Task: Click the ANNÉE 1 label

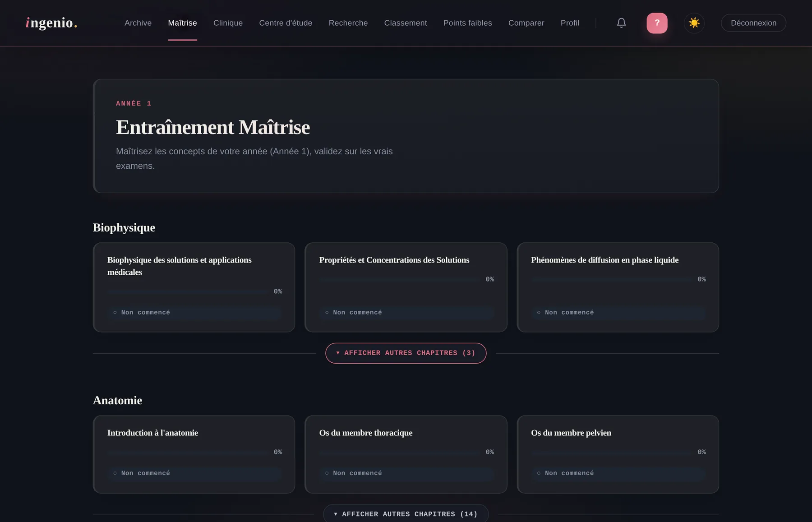Action: click(134, 103)
